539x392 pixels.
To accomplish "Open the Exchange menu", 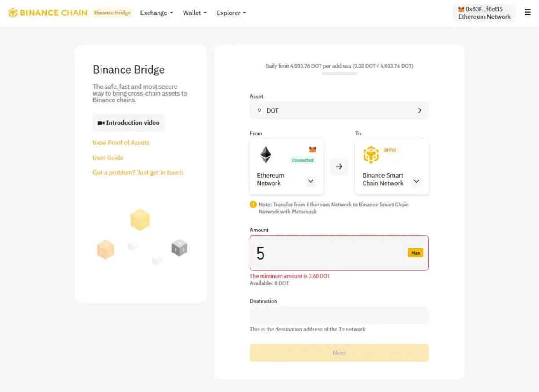I will click(157, 13).
